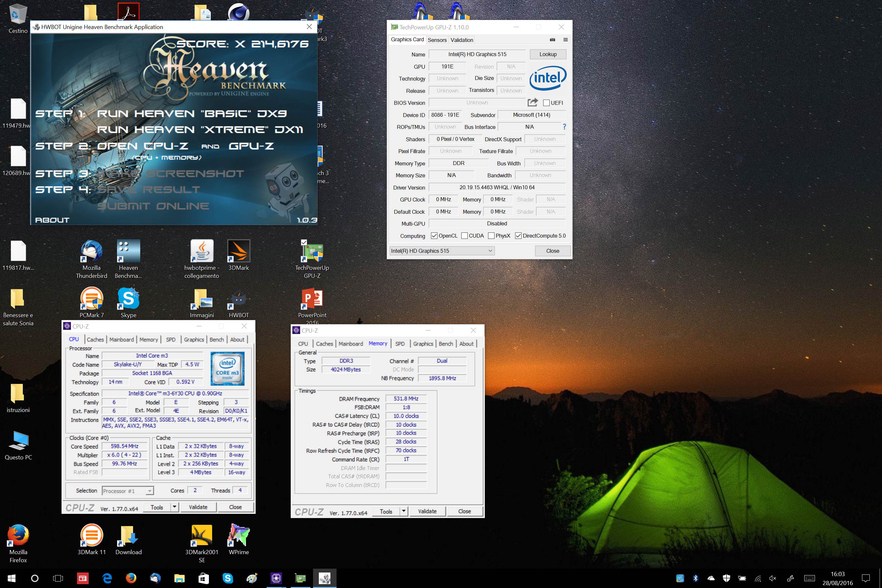Expand the Intel HD Graphics 515 GPU dropdown
Image resolution: width=882 pixels, height=588 pixels.
coord(442,250)
